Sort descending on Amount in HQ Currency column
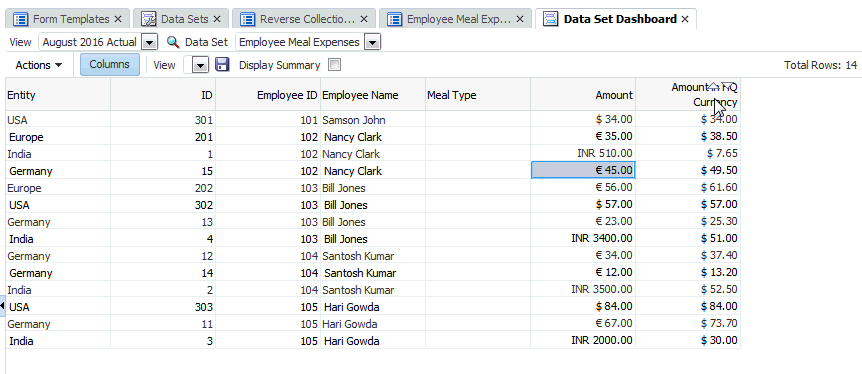The height and width of the screenshot is (374, 862). 727,86
